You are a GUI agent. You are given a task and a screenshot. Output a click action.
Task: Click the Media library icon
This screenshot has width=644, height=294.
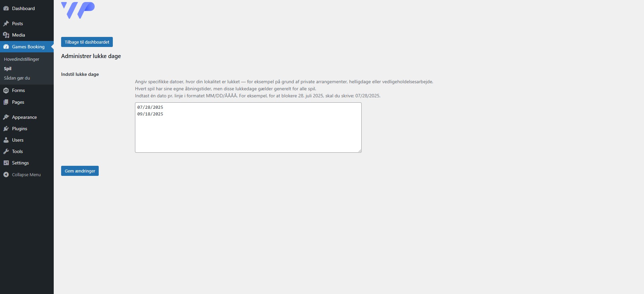coord(6,35)
